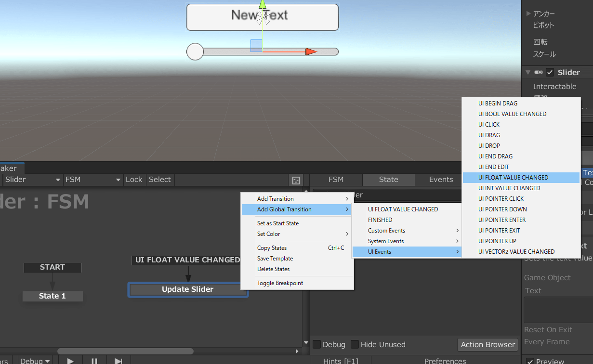Check the Hide Unused checkbox
Screen dimensions: 593x364
click(x=355, y=344)
